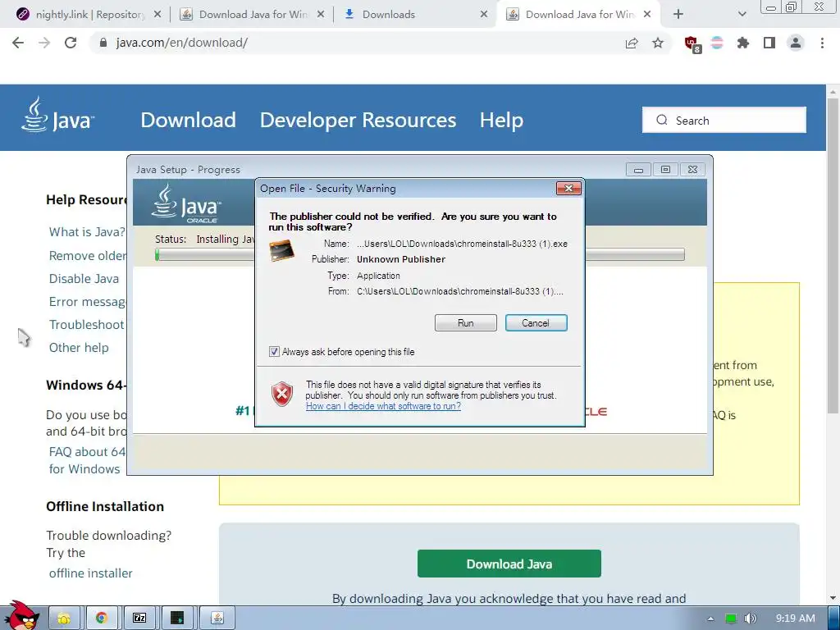The image size is (840, 630).
Task: Click the browser forward arrow
Action: pos(44,43)
